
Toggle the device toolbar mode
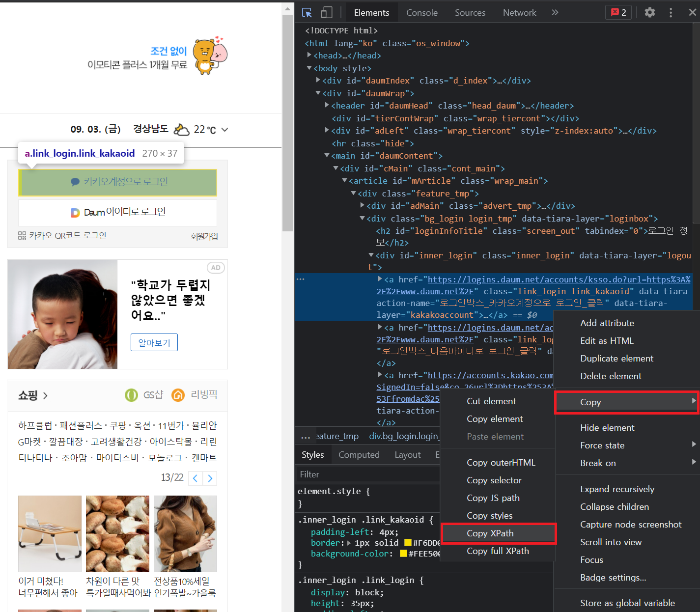pyautogui.click(x=326, y=12)
